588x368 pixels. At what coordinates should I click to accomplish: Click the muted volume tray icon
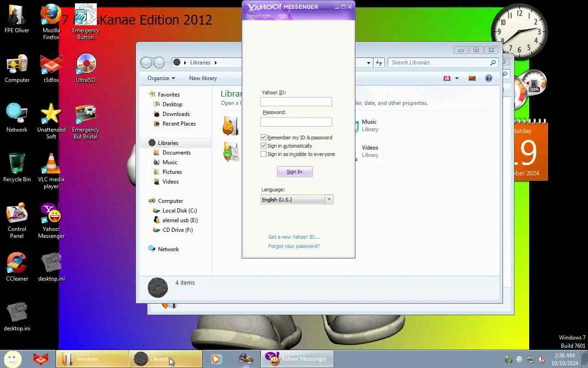pyautogui.click(x=542, y=359)
